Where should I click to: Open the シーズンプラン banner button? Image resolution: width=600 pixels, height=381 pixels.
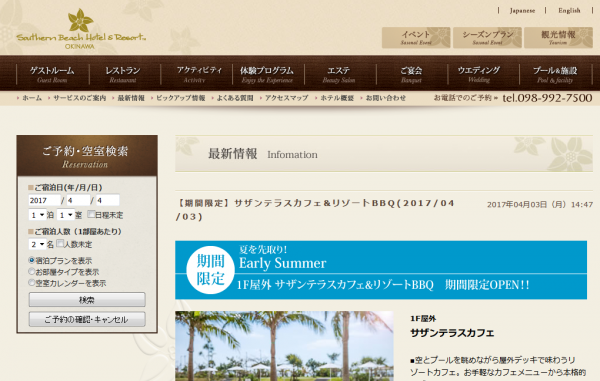[488, 37]
